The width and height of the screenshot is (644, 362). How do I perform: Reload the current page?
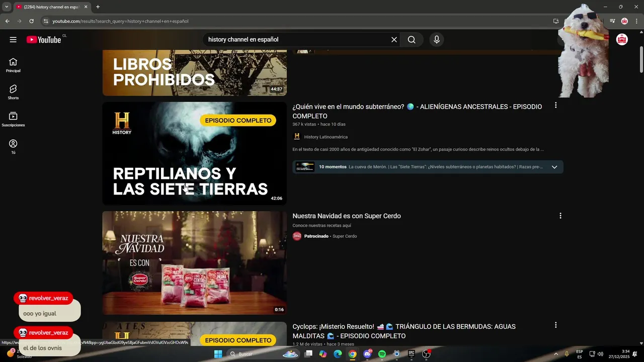click(31, 21)
